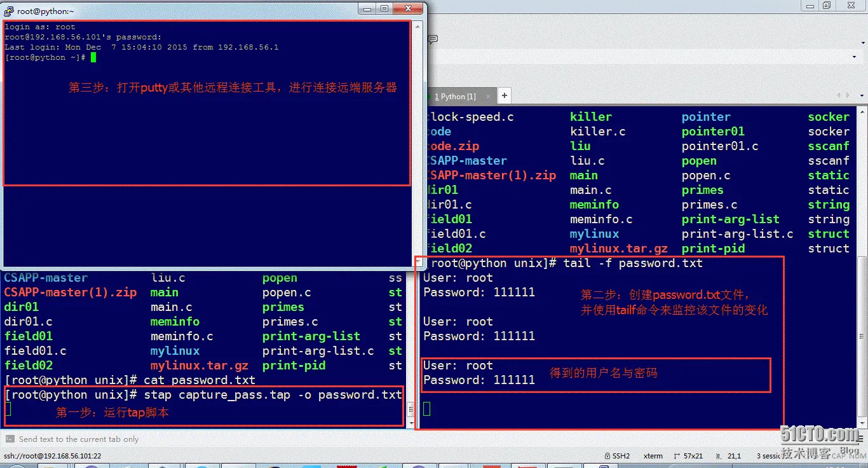Click 'main.c' in the right terminal pane
868x468 pixels.
(x=591, y=190)
